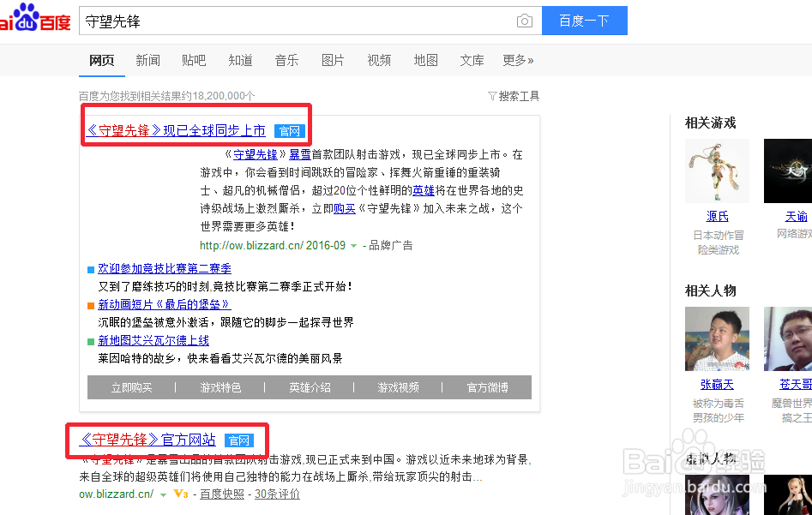Open the 音乐 tab
This screenshot has height=515, width=812.
tap(286, 61)
